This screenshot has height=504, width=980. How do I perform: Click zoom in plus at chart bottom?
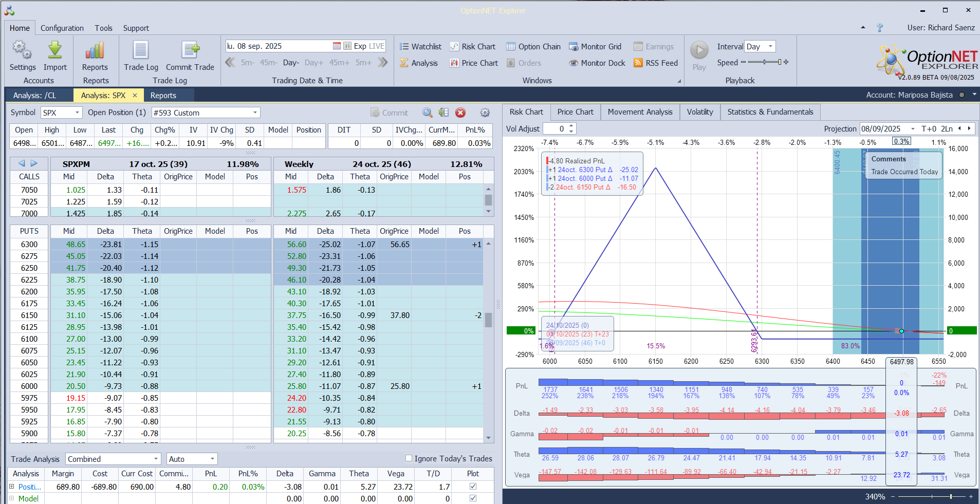[971, 496]
